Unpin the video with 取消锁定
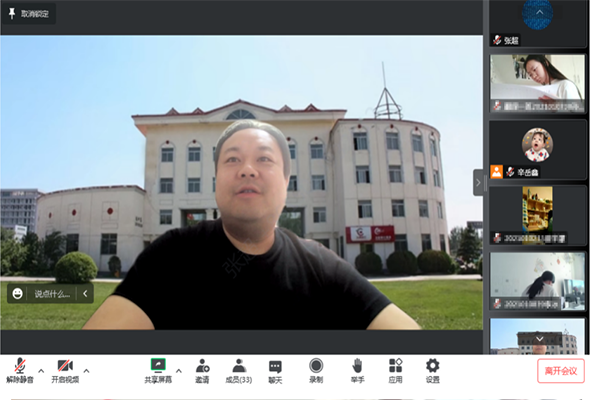This screenshot has height=400, width=590. [29, 14]
